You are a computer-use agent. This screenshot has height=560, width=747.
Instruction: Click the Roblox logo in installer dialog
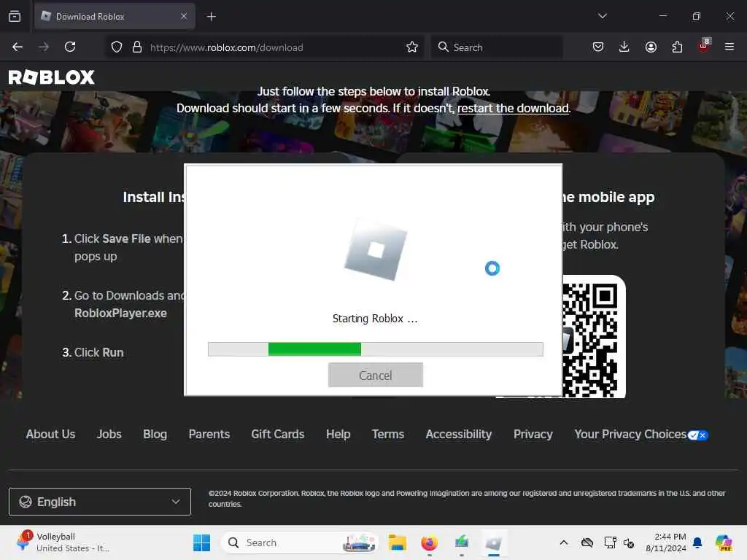[376, 249]
